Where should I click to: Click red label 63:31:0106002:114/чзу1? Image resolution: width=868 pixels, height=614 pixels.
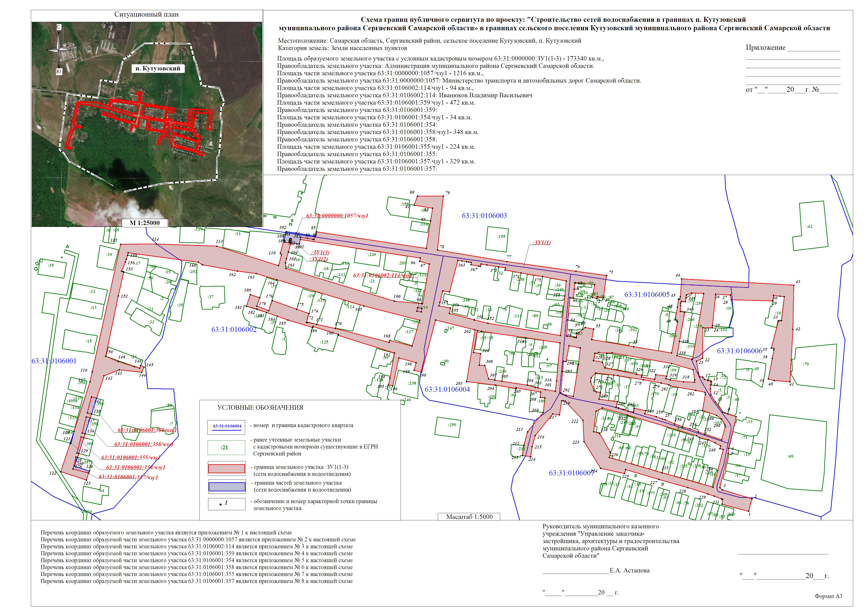click(x=383, y=275)
